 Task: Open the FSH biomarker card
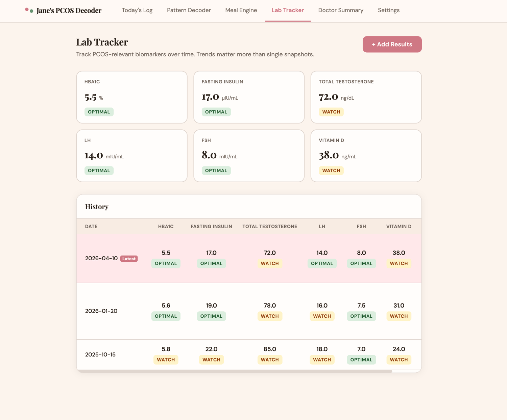[249, 156]
